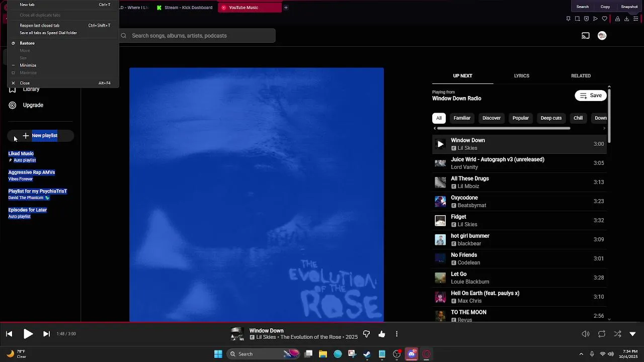The height and width of the screenshot is (362, 644).
Task: Play Fidget by Lil Skies
Action: (x=519, y=221)
